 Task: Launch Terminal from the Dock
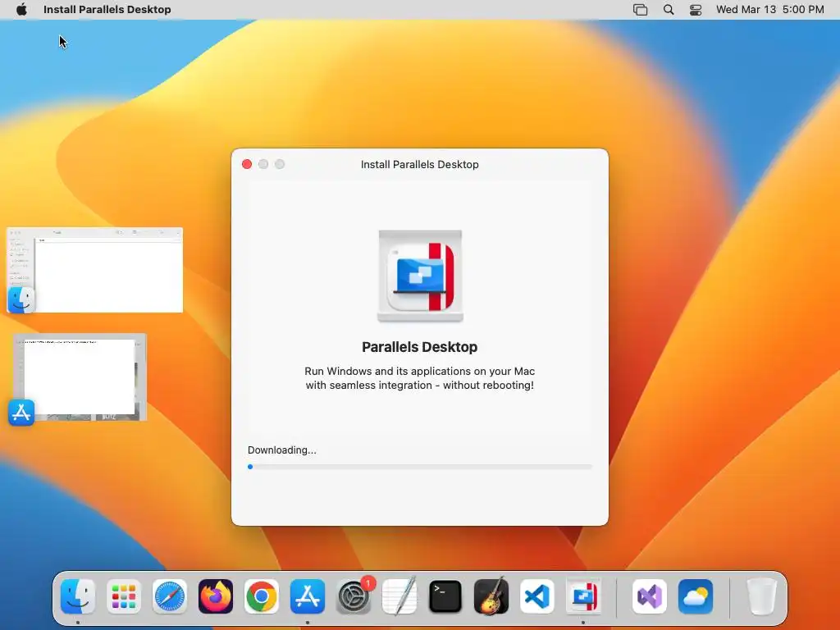[445, 596]
